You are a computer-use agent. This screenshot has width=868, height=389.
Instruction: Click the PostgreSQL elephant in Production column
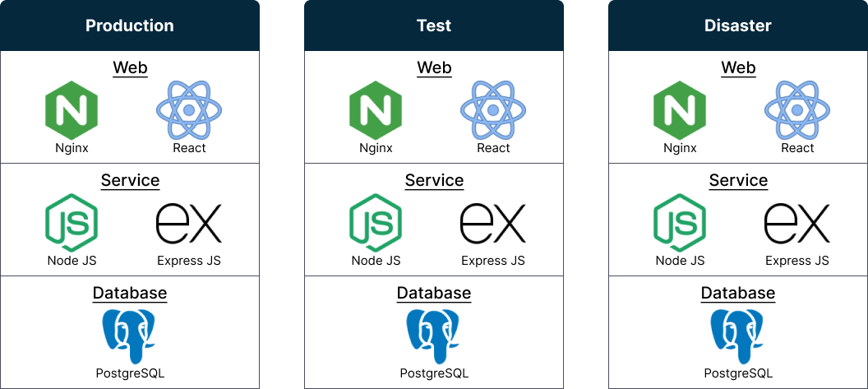(x=130, y=336)
